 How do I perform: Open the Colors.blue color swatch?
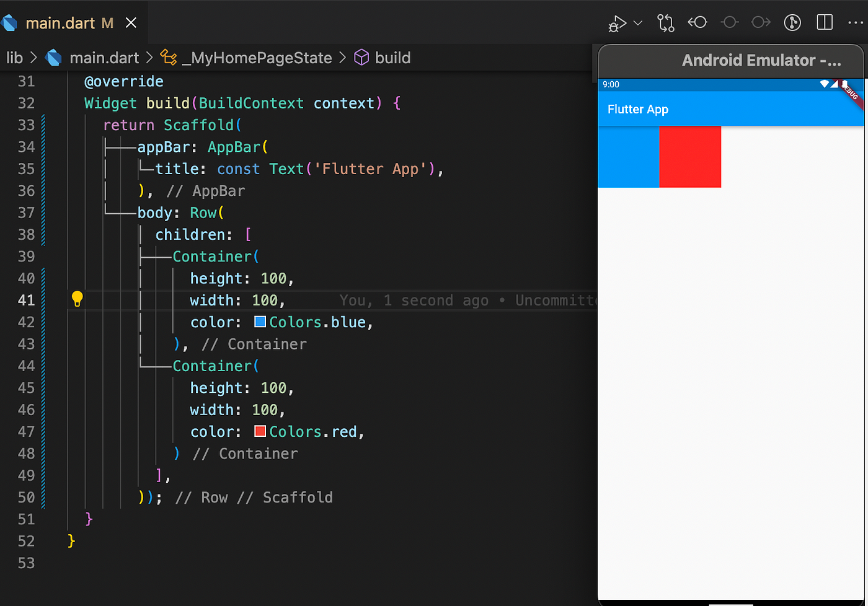(x=260, y=322)
